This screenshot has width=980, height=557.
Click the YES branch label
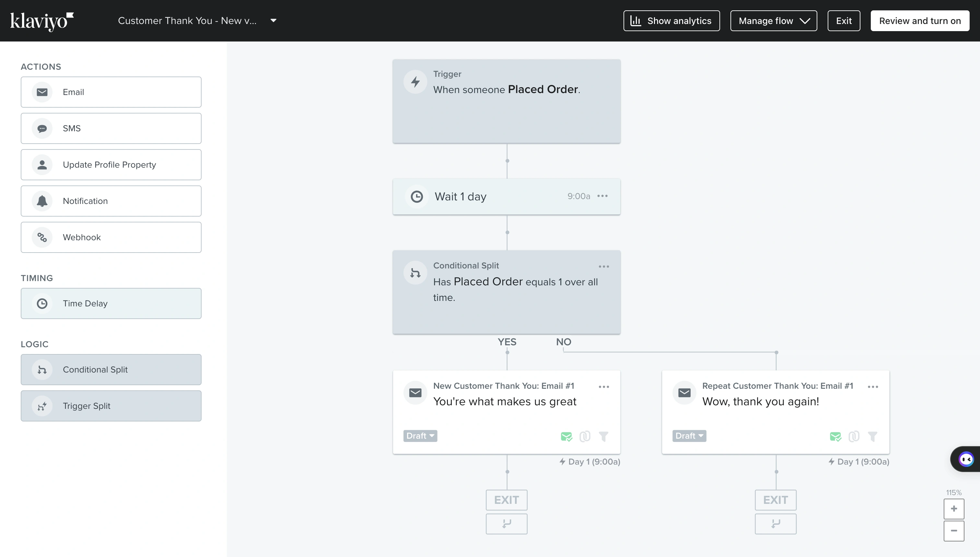pos(507,342)
